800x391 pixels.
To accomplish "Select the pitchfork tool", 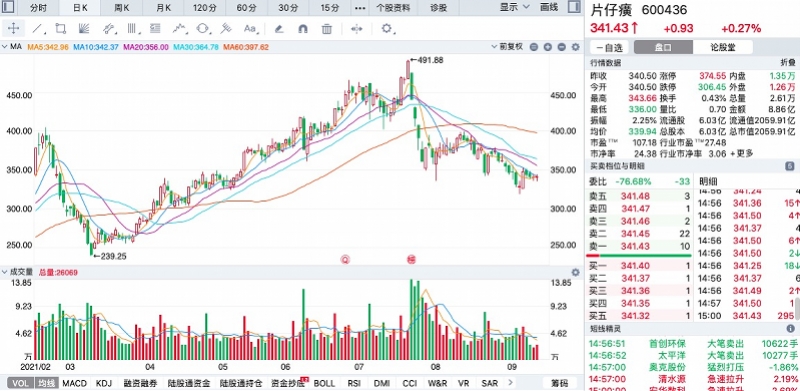I will tap(226, 29).
